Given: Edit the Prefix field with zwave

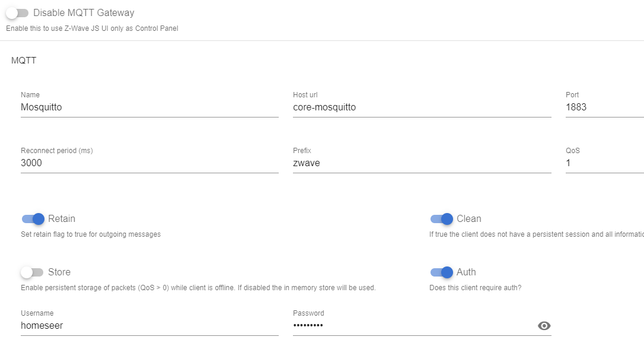Looking at the screenshot, I should click(421, 163).
